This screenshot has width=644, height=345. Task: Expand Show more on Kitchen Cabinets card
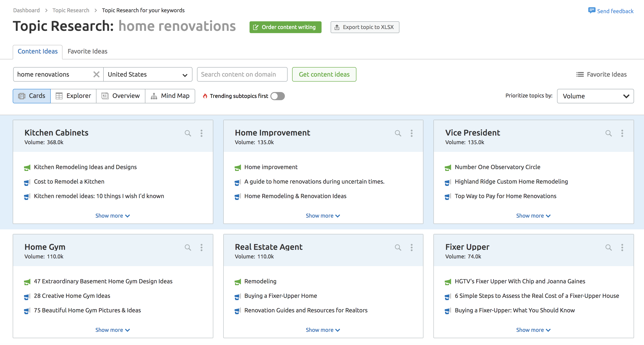coord(113,216)
